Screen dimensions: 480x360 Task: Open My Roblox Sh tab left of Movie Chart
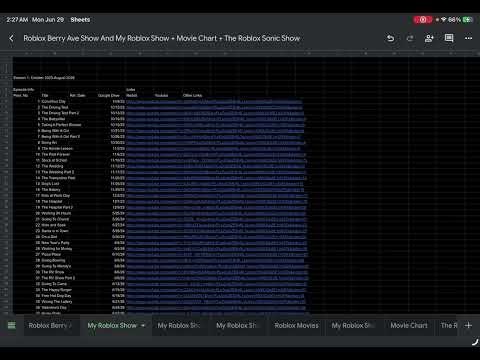pyautogui.click(x=353, y=325)
